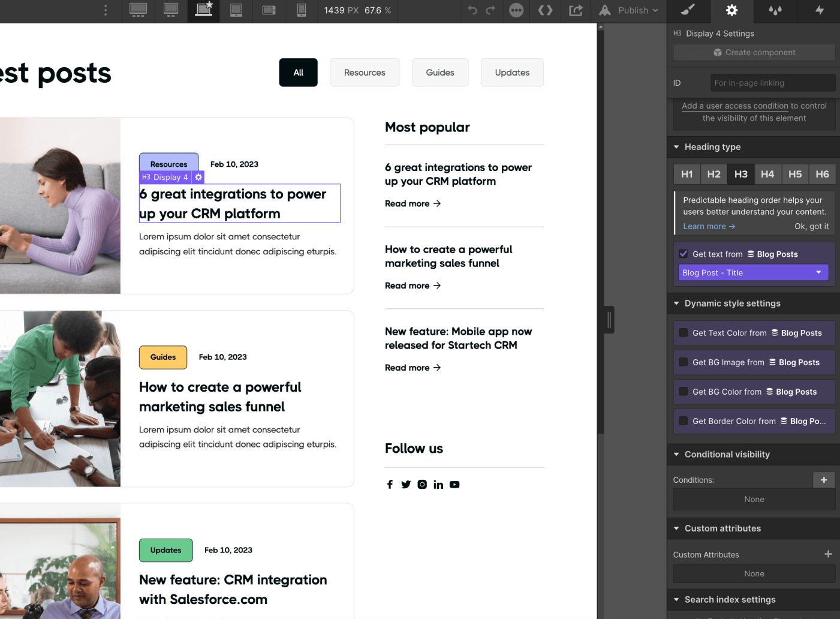Enable Get BG Image from Blog Posts

pos(683,362)
